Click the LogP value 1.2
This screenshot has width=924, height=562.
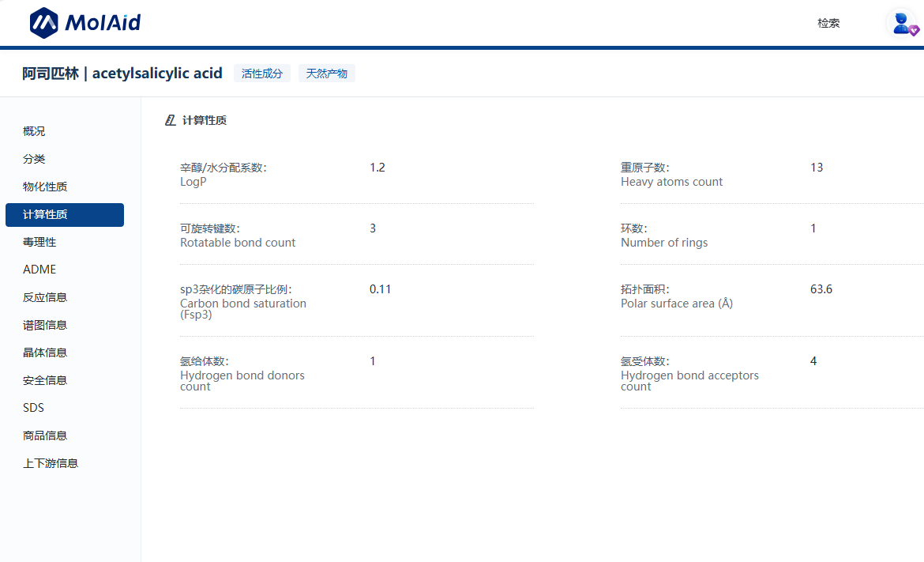[x=377, y=168]
